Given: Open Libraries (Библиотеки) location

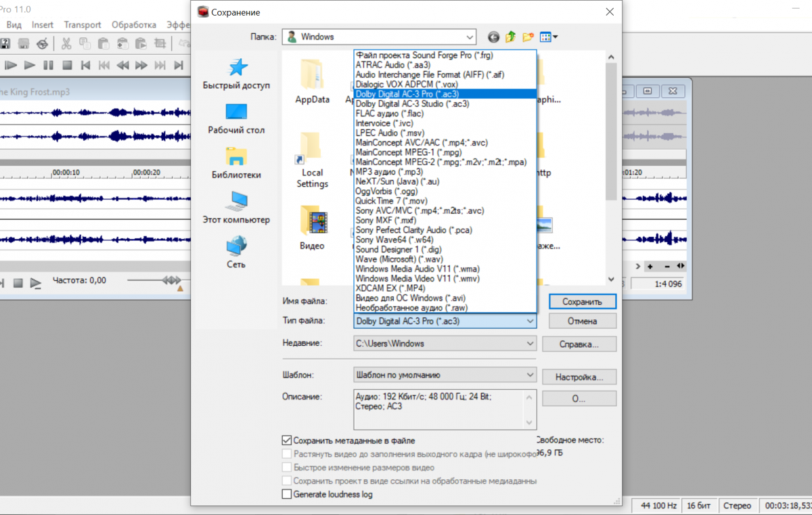Looking at the screenshot, I should pos(236,163).
